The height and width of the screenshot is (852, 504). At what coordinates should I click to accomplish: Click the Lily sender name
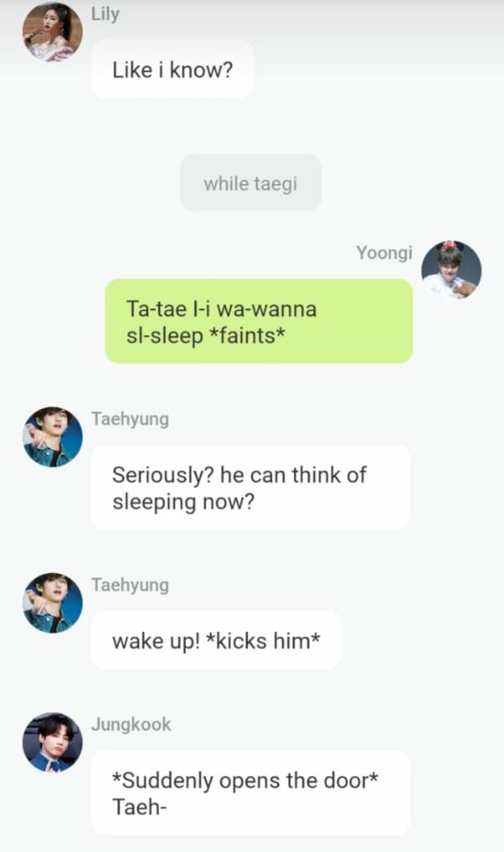(x=105, y=13)
